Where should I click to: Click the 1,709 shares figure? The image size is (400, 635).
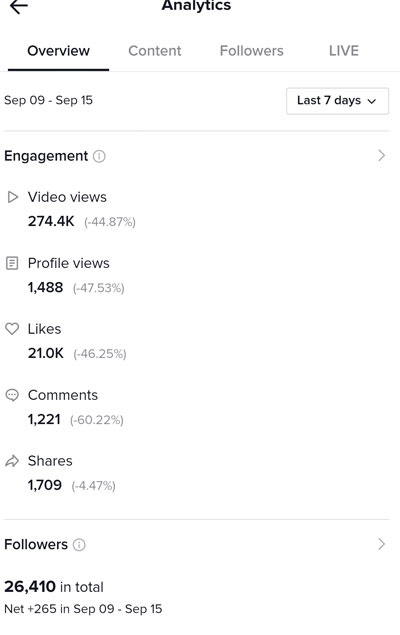(x=45, y=485)
